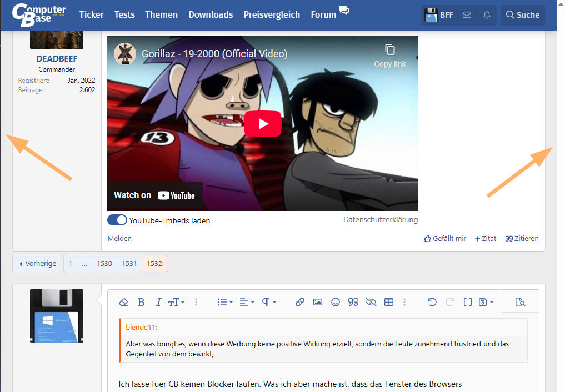Open Gorillaz channel avatar icon
Image resolution: width=565 pixels, height=392 pixels.
(x=124, y=54)
